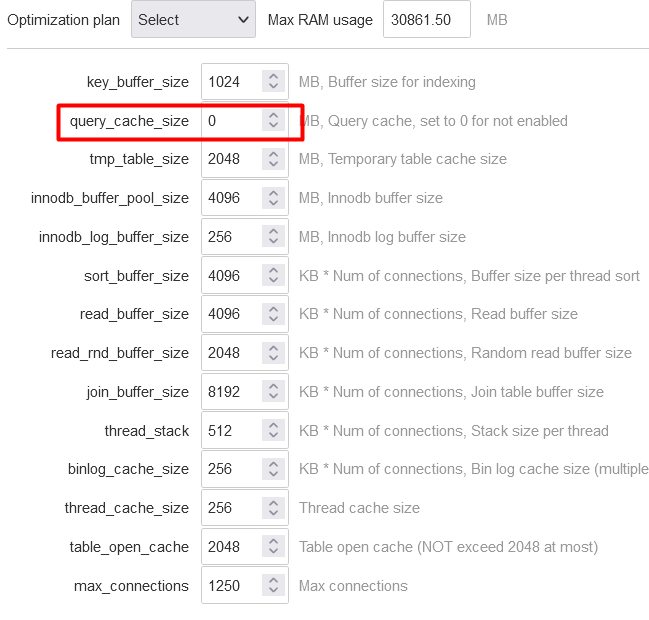Image resolution: width=649 pixels, height=620 pixels.
Task: Click the 'MB, Temporary table cache size' description
Action: (x=403, y=159)
